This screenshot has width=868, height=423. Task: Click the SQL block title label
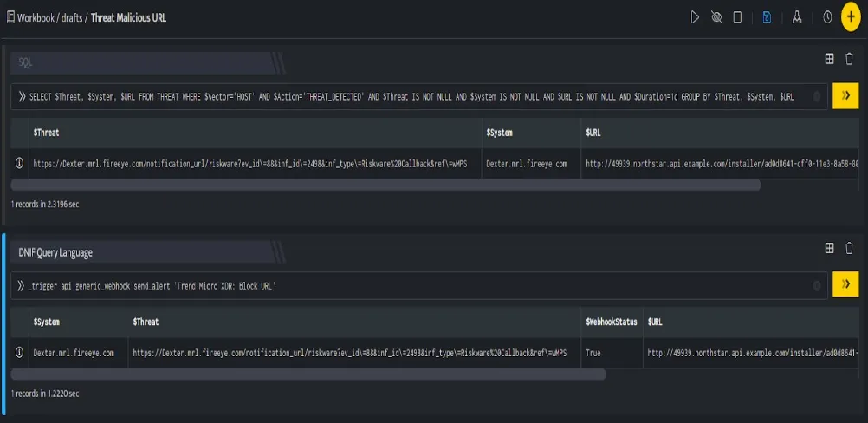click(25, 63)
